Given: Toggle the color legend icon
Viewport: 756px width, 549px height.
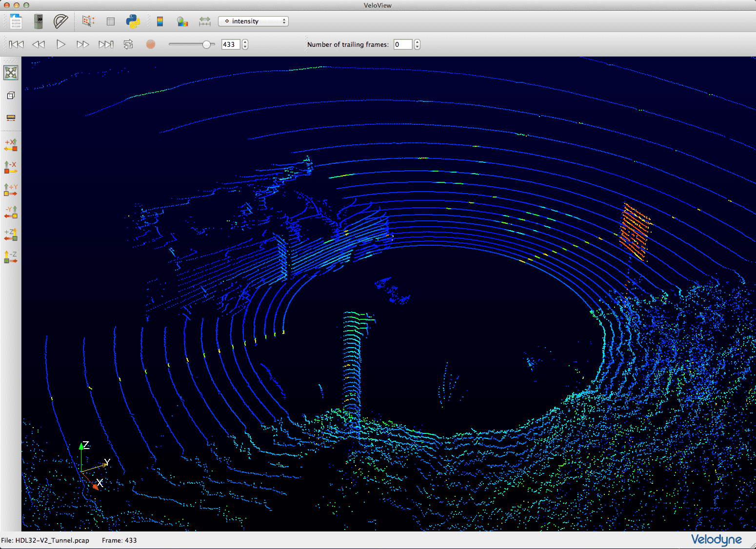Looking at the screenshot, I should coord(160,21).
